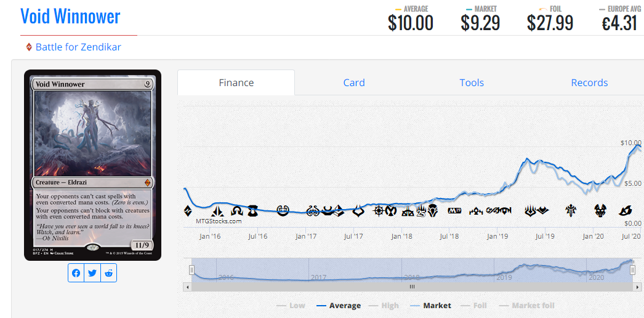Viewport: 644px width, 318px height.
Task: Click the navigator scrollbar right arrow
Action: point(636,287)
